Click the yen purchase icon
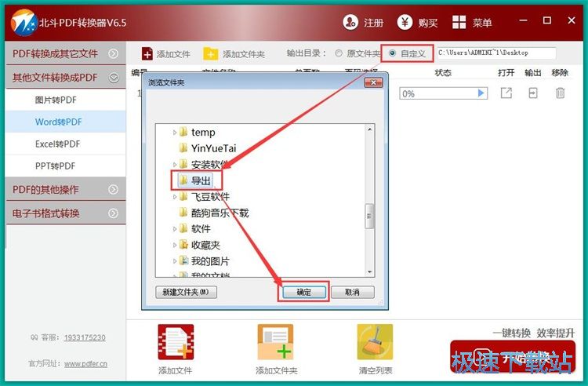Screen dimensions: 588x386 click(x=405, y=23)
